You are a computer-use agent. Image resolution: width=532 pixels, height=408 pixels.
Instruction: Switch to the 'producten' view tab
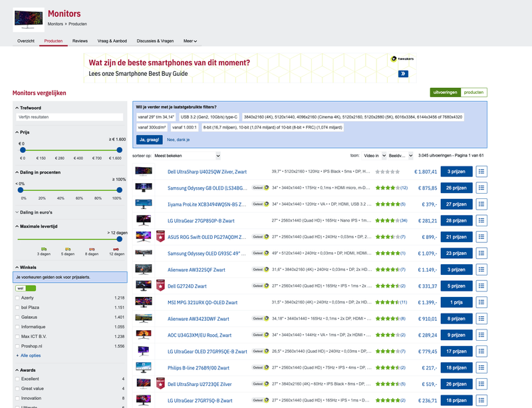[473, 93]
